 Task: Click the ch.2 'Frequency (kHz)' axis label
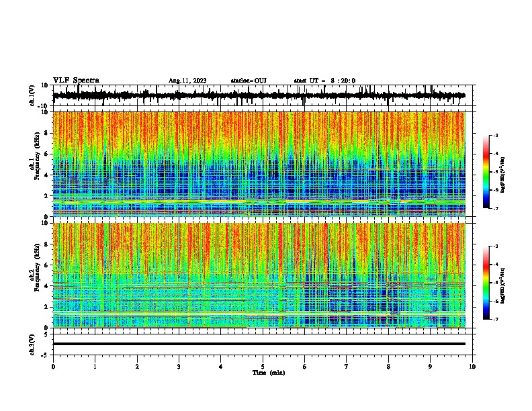[38, 267]
